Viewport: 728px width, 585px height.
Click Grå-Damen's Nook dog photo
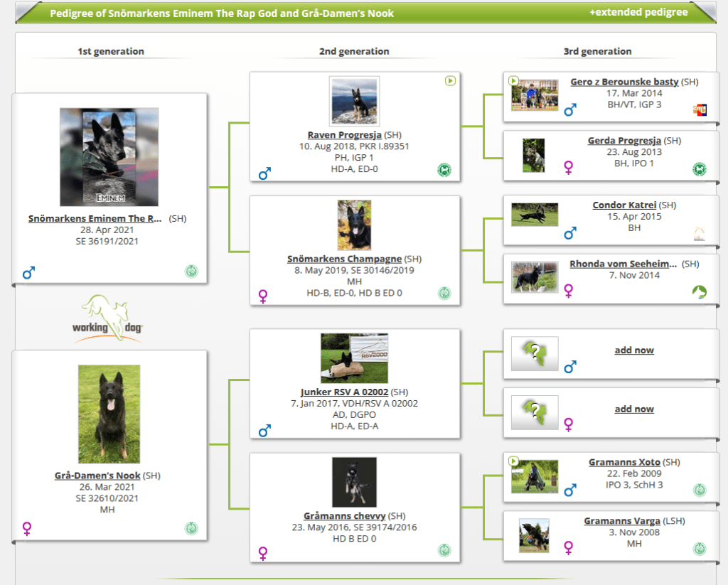[109, 414]
